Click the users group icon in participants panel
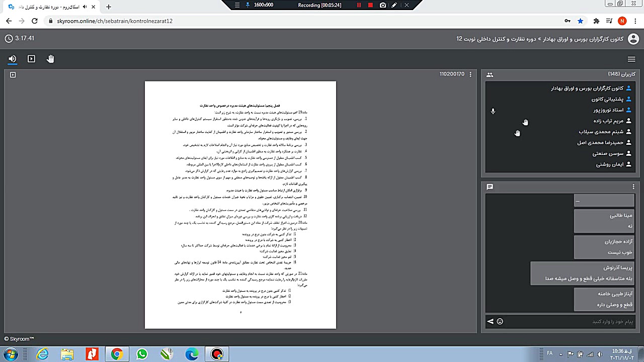The height and width of the screenshot is (362, 644). point(490,74)
